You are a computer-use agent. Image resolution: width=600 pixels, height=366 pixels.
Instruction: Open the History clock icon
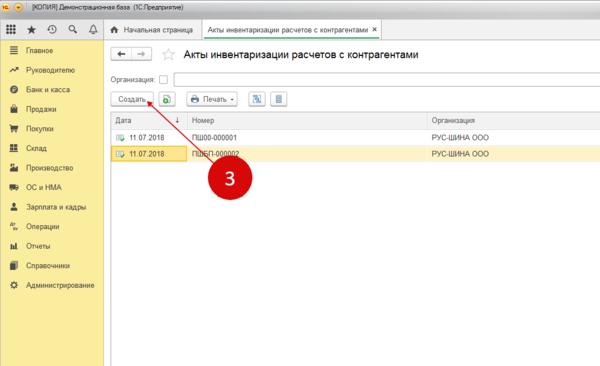tap(52, 29)
